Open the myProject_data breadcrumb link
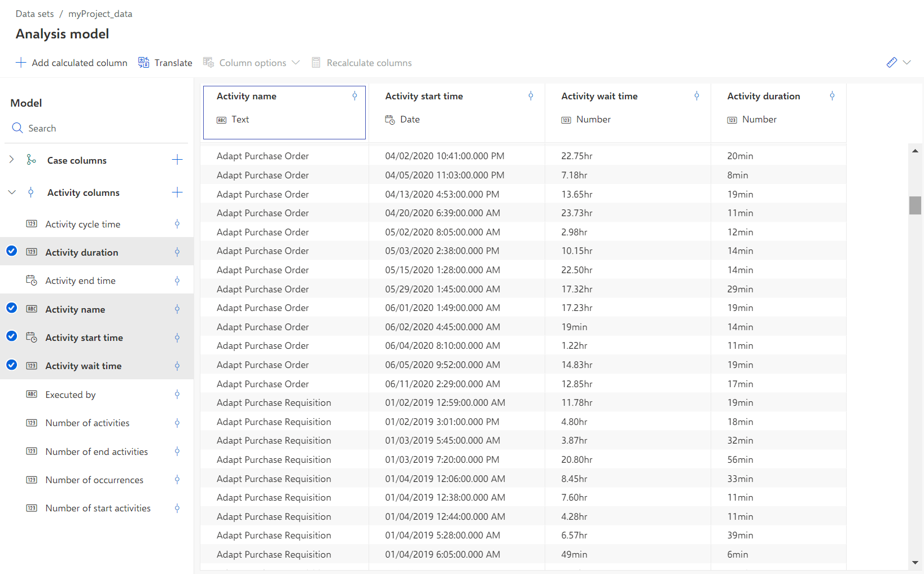The image size is (924, 574). coord(100,14)
